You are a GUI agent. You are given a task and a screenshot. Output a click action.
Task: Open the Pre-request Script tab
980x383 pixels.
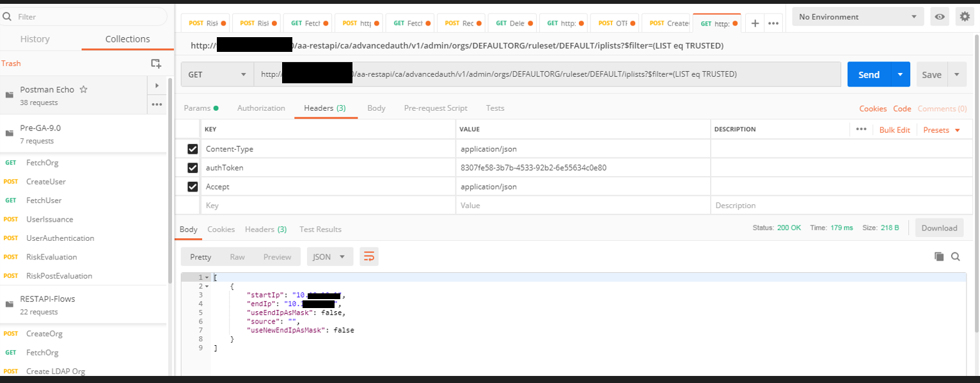tap(436, 108)
